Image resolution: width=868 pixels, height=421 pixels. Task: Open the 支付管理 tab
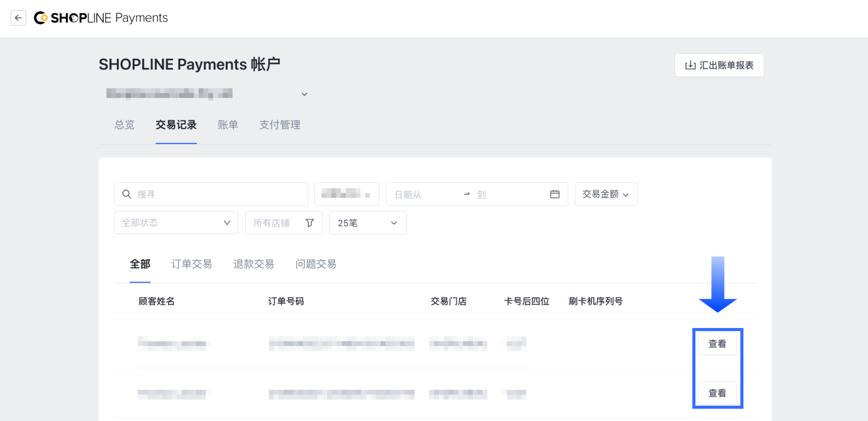coord(280,125)
